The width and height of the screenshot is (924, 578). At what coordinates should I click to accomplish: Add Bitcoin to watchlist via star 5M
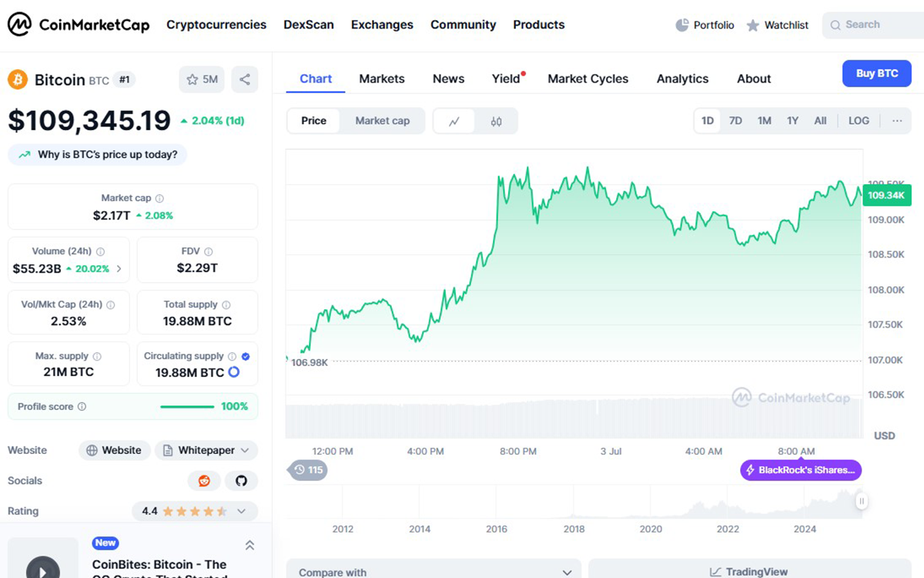[202, 79]
